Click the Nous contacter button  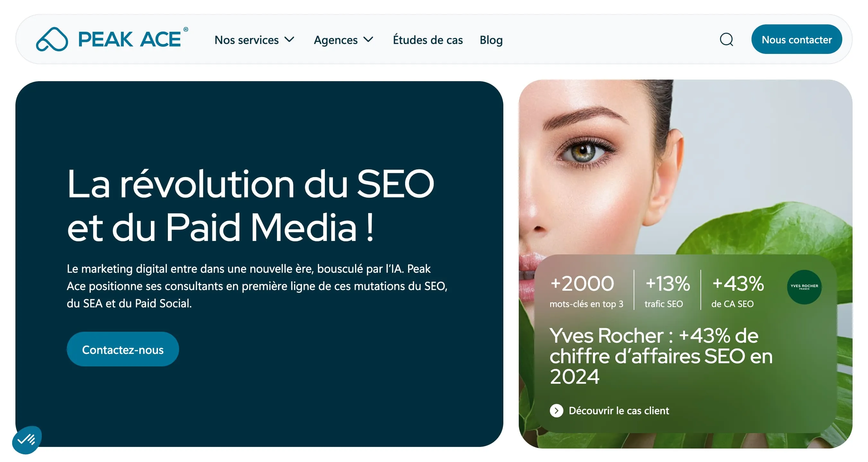pyautogui.click(x=796, y=39)
